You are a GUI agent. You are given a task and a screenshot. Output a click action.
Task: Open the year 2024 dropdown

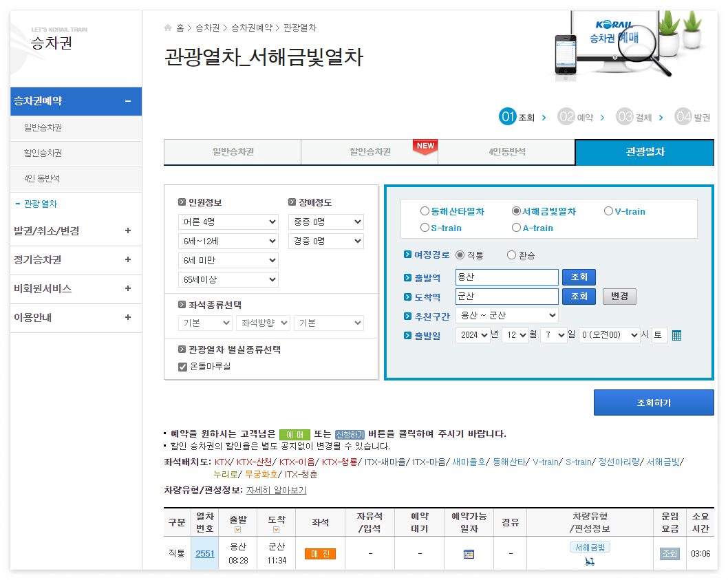(x=473, y=335)
